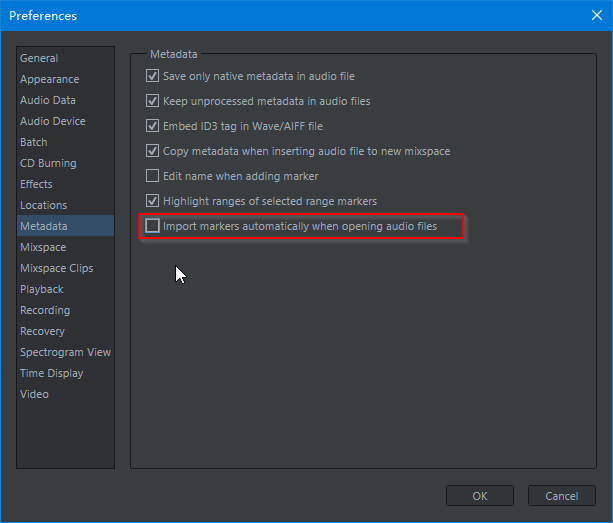Select Appearance in the preferences list
The width and height of the screenshot is (613, 523).
point(49,79)
